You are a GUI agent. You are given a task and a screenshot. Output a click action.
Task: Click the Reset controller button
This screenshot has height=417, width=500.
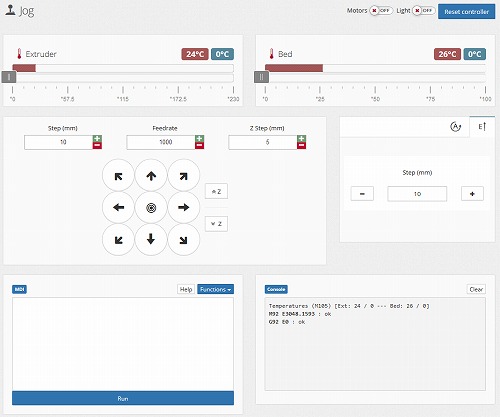tap(466, 12)
